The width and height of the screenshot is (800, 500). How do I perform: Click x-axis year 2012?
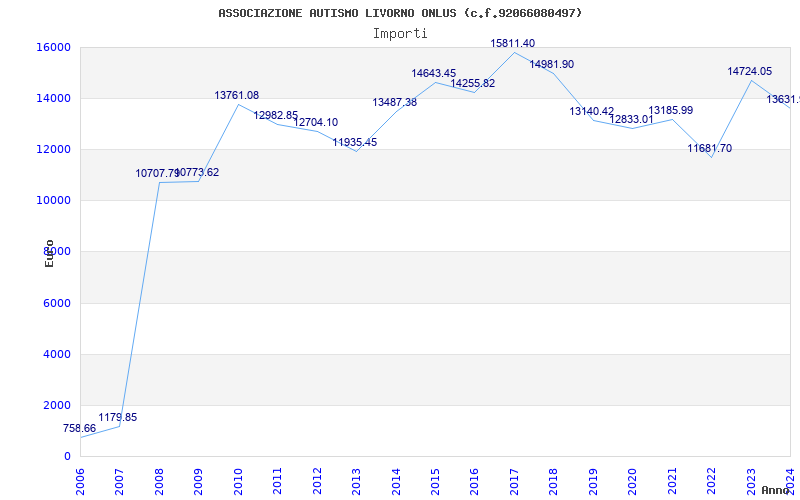[x=317, y=482]
